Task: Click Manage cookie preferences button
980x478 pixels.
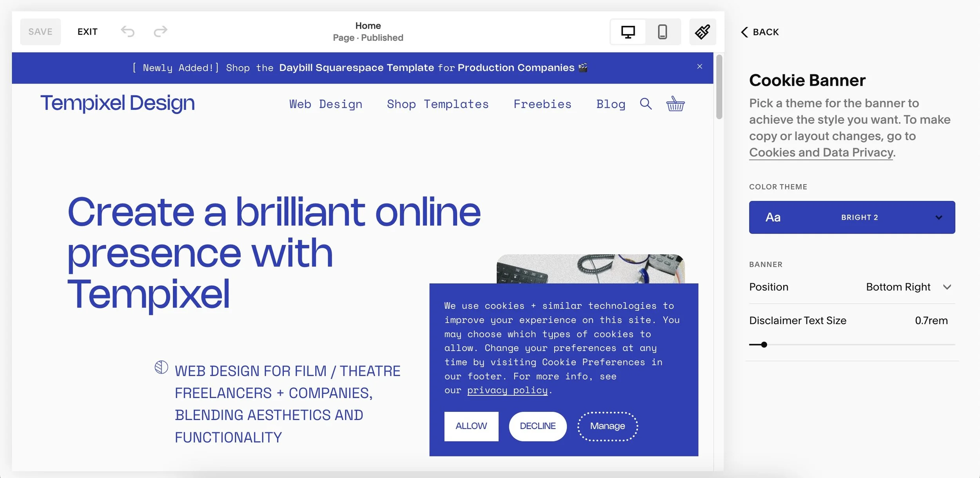Action: point(607,426)
